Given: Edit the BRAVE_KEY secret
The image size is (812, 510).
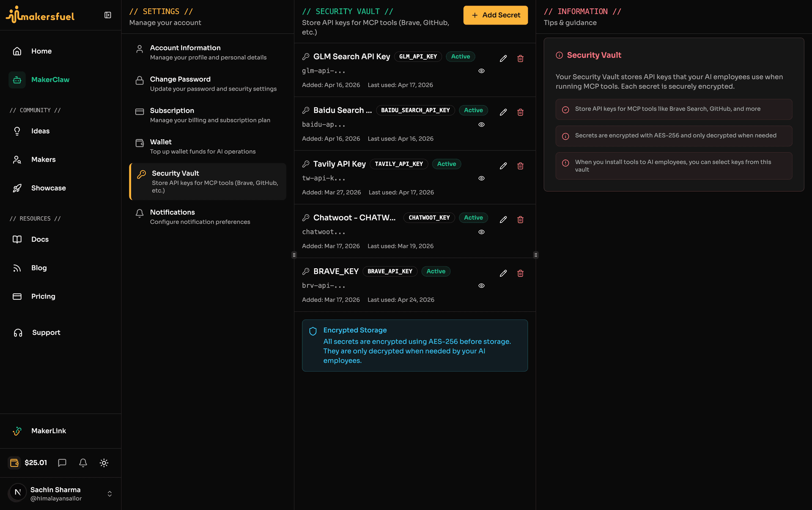Looking at the screenshot, I should (x=503, y=273).
